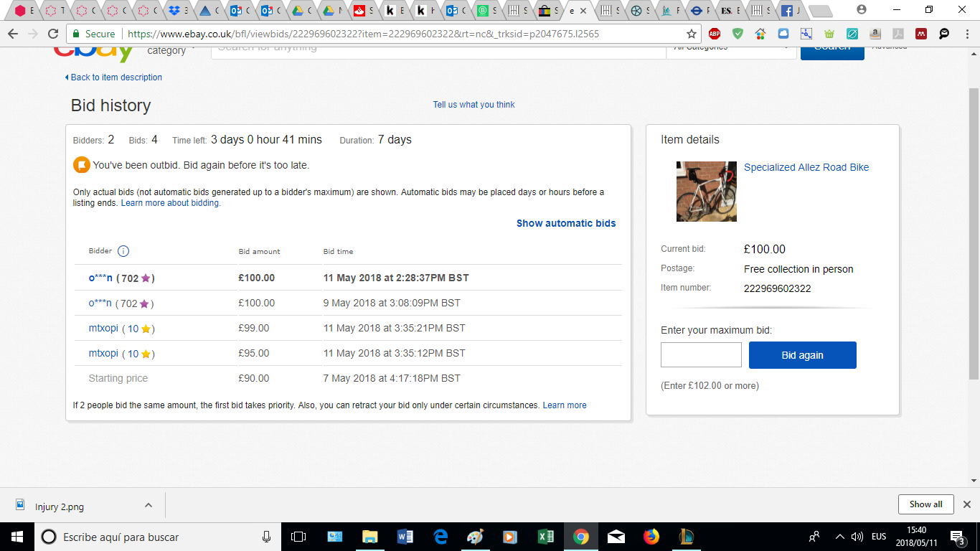Open Specialized Allez Road Bike listing link
Viewport: 980px width, 551px height.
[806, 167]
